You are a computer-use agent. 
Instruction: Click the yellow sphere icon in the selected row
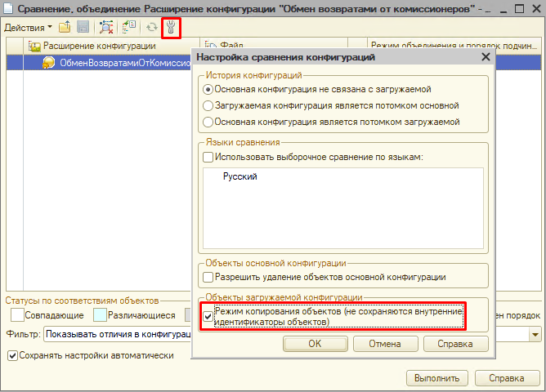click(48, 63)
